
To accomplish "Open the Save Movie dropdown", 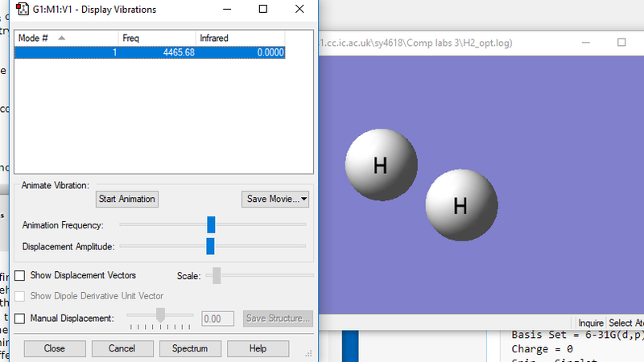I will (275, 199).
